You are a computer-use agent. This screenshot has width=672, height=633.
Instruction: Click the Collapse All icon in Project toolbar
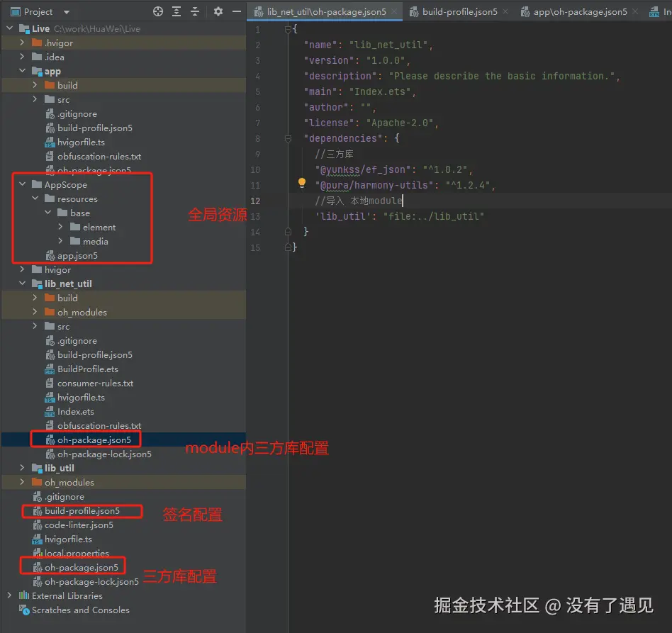pyautogui.click(x=194, y=11)
